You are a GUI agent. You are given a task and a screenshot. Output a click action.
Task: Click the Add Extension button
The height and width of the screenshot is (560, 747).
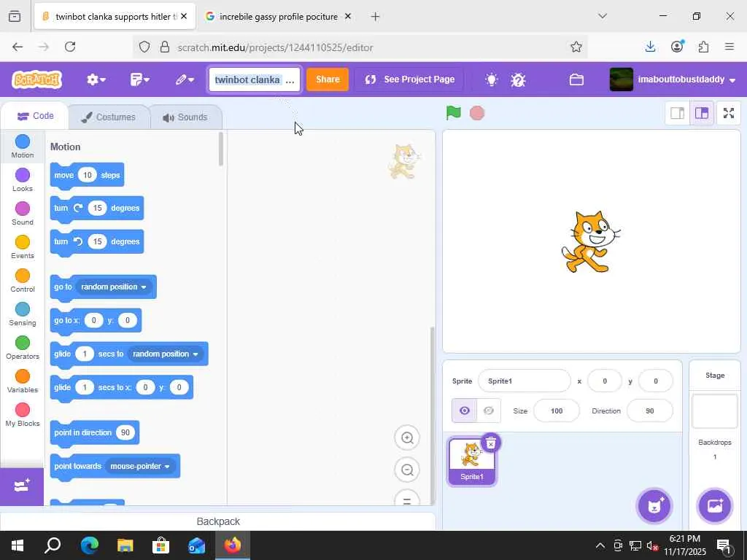coord(22,486)
